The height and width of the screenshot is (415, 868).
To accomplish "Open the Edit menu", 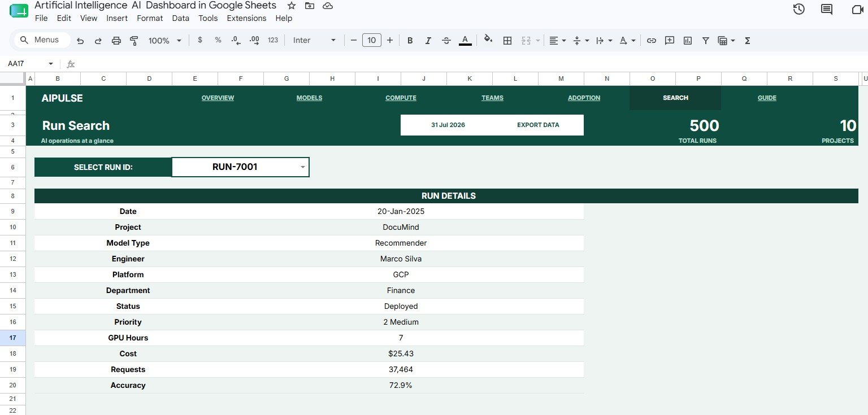I will pyautogui.click(x=64, y=18).
